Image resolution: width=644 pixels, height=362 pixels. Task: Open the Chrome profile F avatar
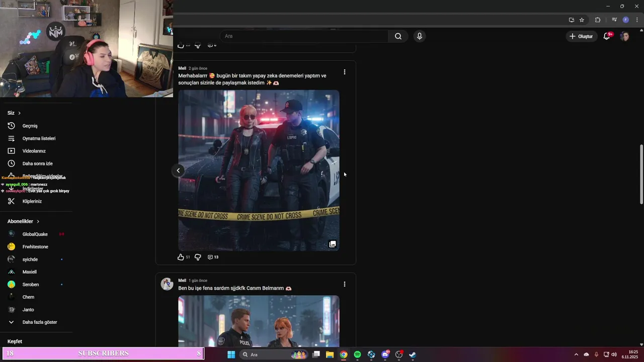click(x=626, y=20)
